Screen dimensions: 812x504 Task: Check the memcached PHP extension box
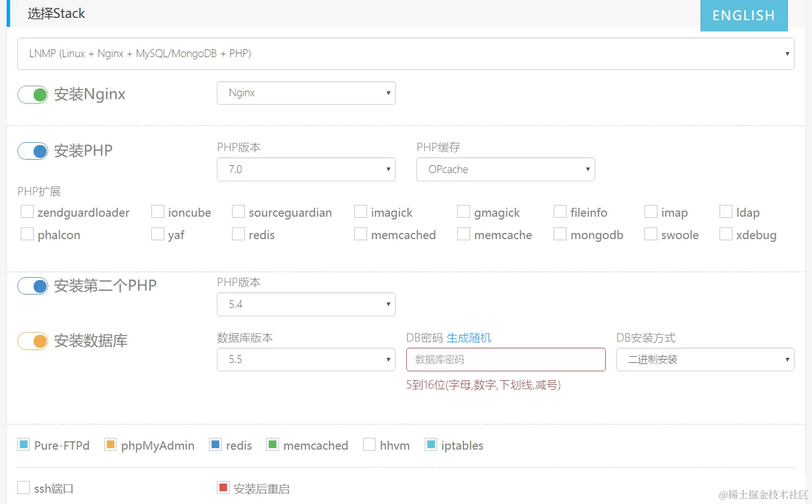tap(360, 234)
